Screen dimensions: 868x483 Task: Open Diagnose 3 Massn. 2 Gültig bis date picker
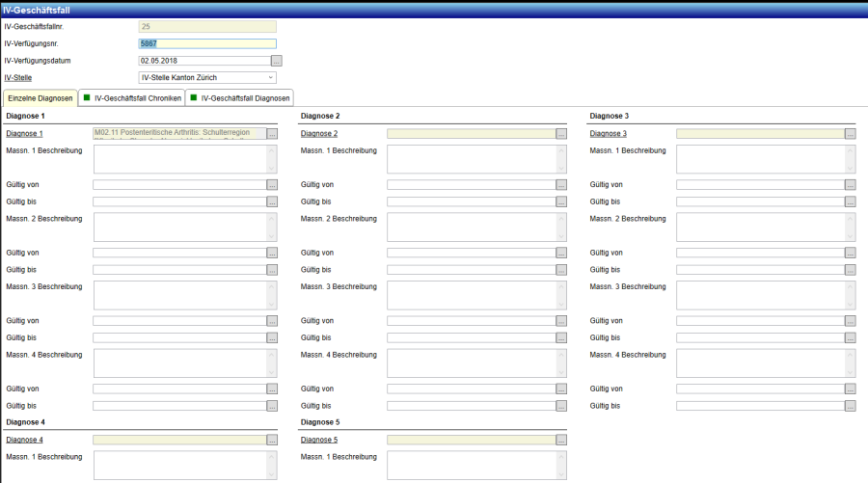851,270
